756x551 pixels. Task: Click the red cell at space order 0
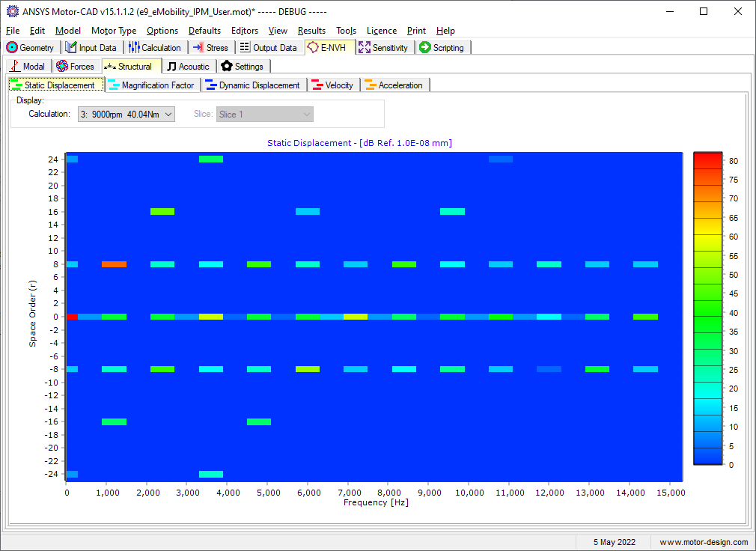(x=72, y=317)
